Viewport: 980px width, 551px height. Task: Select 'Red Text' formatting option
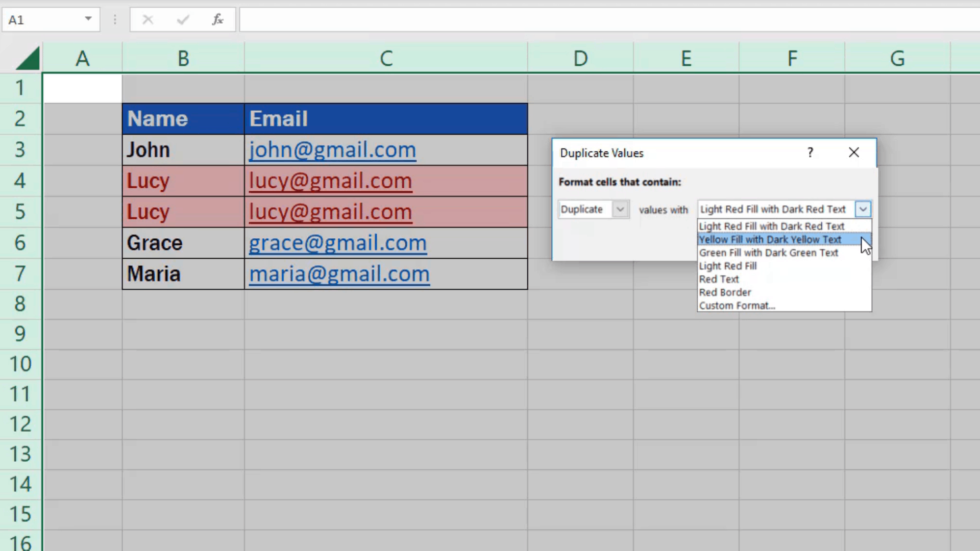pos(719,279)
